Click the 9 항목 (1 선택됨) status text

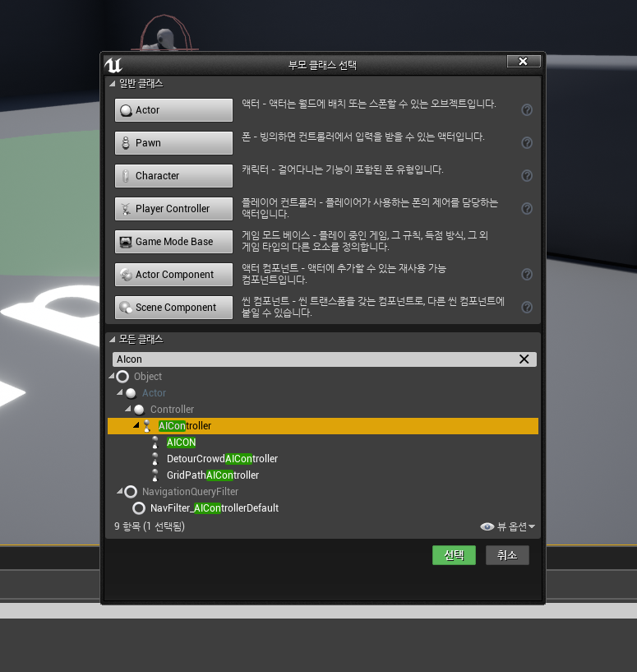(x=150, y=526)
